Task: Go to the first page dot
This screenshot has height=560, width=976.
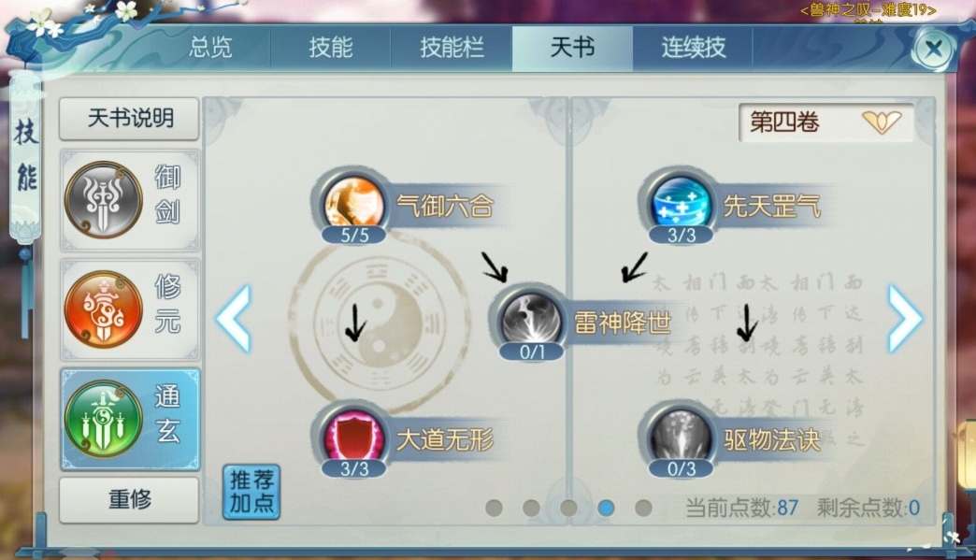Action: (x=495, y=508)
